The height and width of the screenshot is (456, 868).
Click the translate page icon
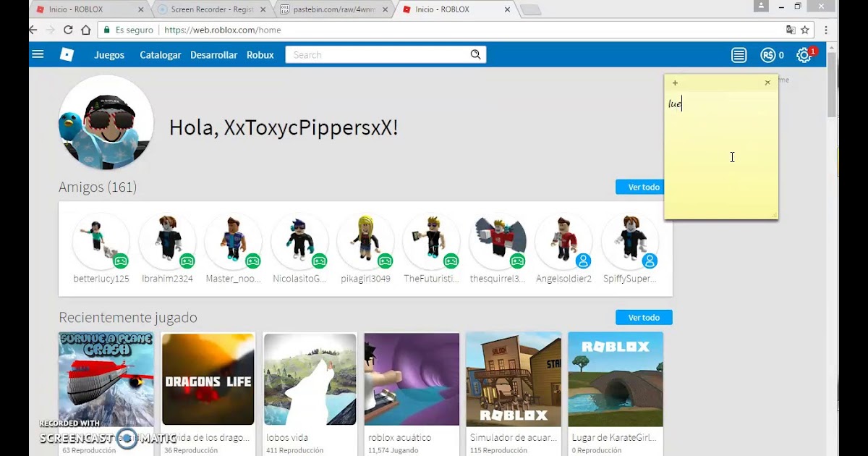[x=791, y=30]
